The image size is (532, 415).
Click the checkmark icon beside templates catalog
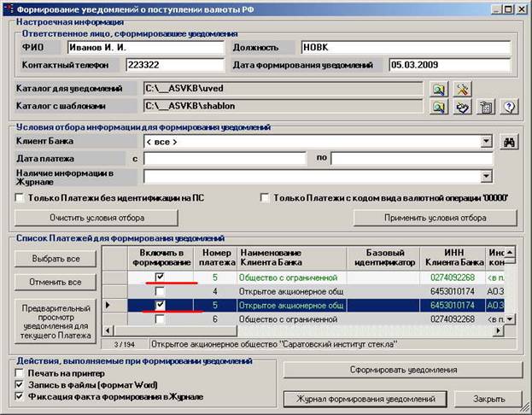(463, 107)
